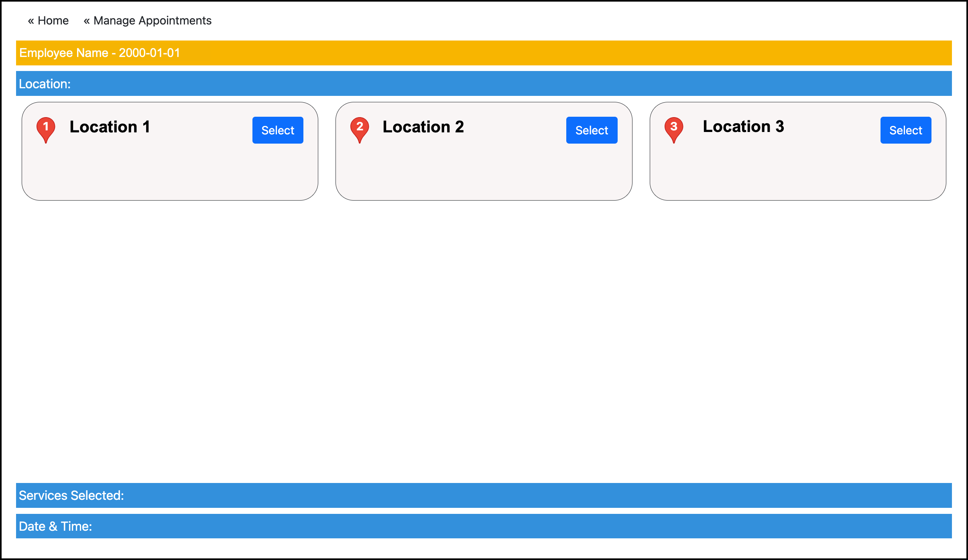The image size is (968, 560).
Task: Click the Location 2 card title
Action: click(423, 127)
